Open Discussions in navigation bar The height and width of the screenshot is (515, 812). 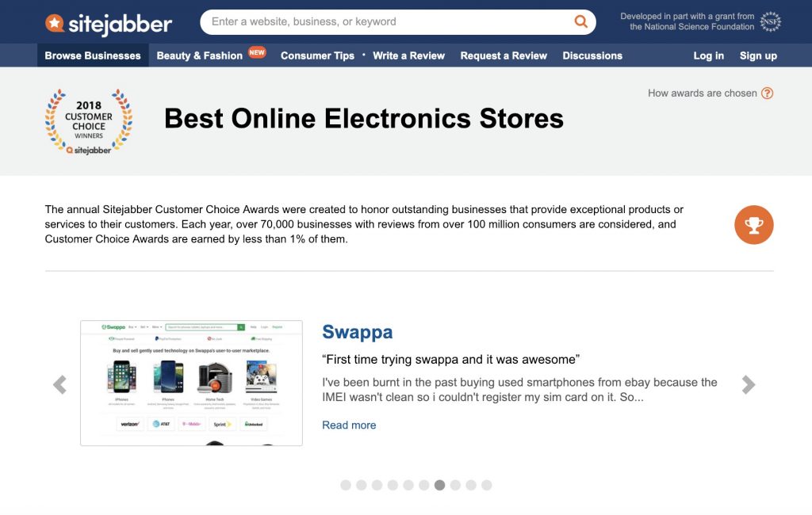[592, 55]
